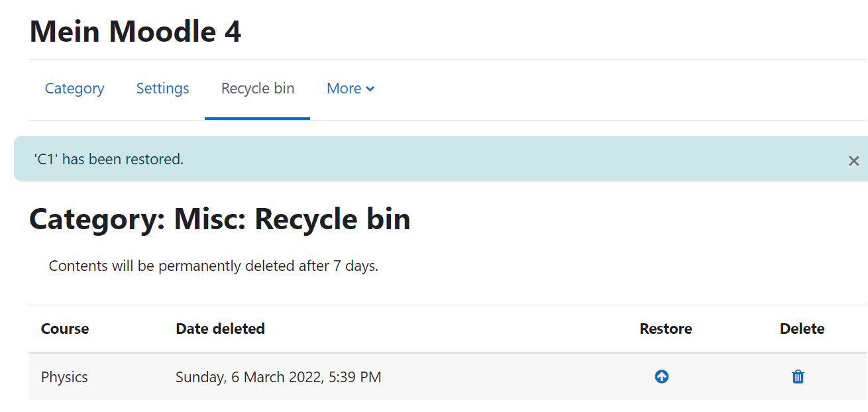Click the Delete column header
868x412 pixels.
[x=802, y=329]
